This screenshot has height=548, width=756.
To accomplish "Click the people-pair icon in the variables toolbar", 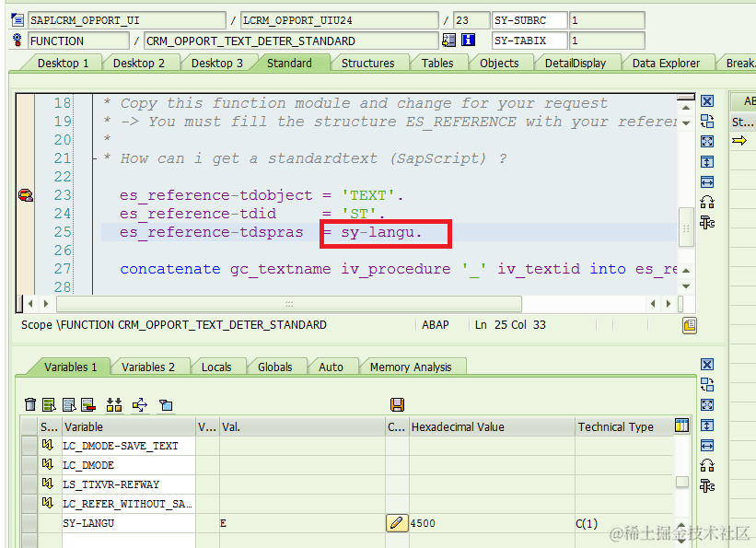I will tap(114, 404).
